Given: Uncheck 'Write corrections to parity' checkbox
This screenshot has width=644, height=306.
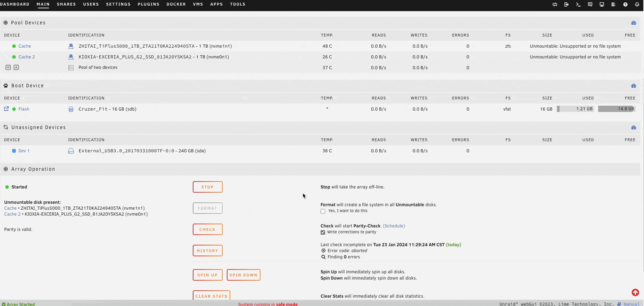Looking at the screenshot, I should point(323,232).
